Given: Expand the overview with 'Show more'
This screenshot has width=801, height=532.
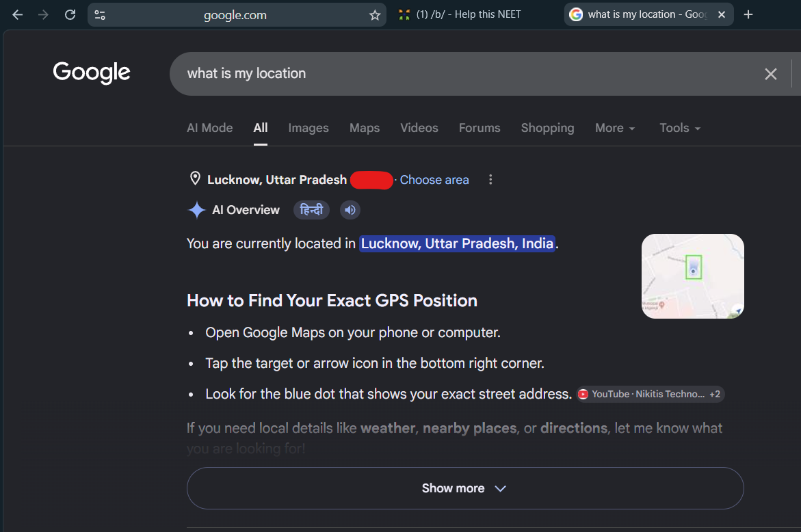Looking at the screenshot, I should [x=465, y=488].
